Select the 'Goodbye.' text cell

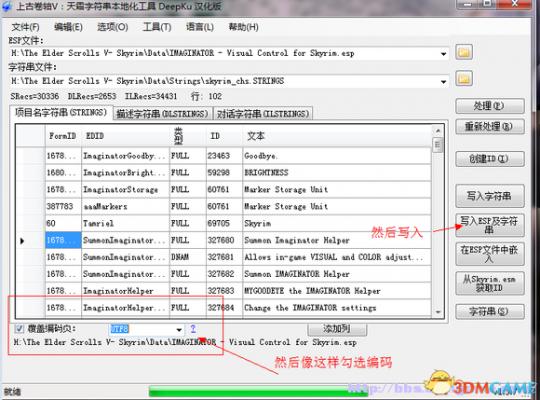click(x=336, y=156)
